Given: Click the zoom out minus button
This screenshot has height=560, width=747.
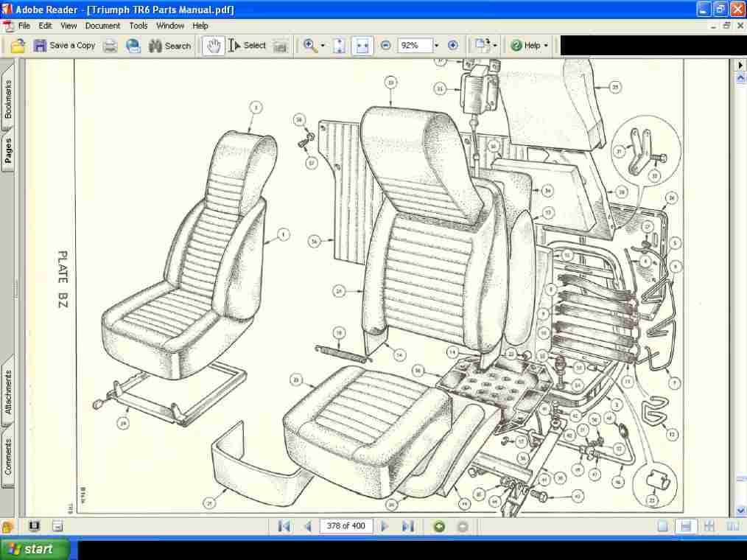Looking at the screenshot, I should click(x=386, y=45).
